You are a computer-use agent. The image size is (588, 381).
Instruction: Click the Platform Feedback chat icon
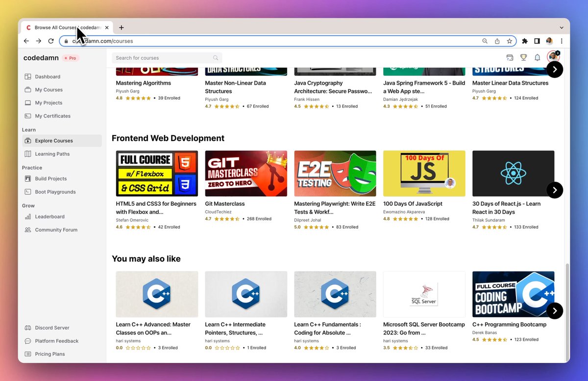point(28,341)
